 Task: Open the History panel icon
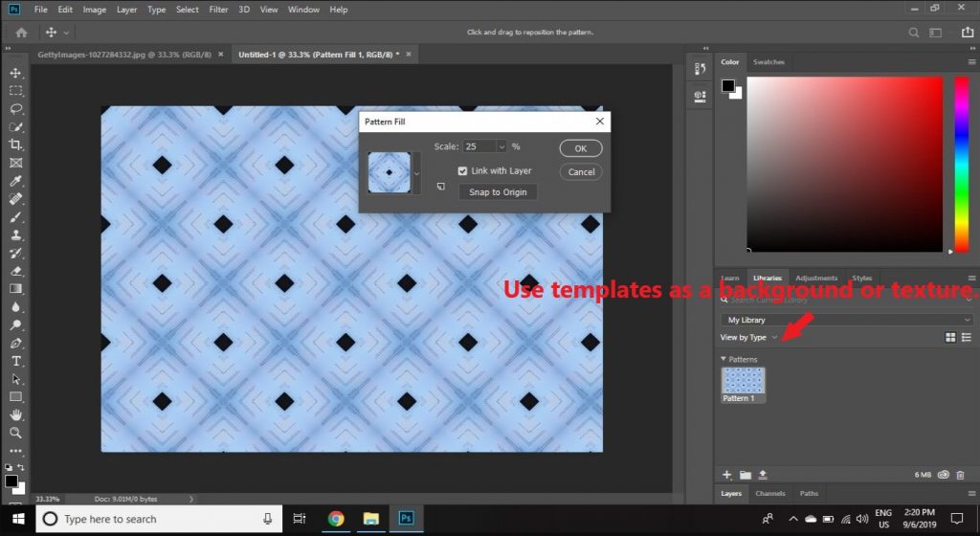[x=700, y=69]
